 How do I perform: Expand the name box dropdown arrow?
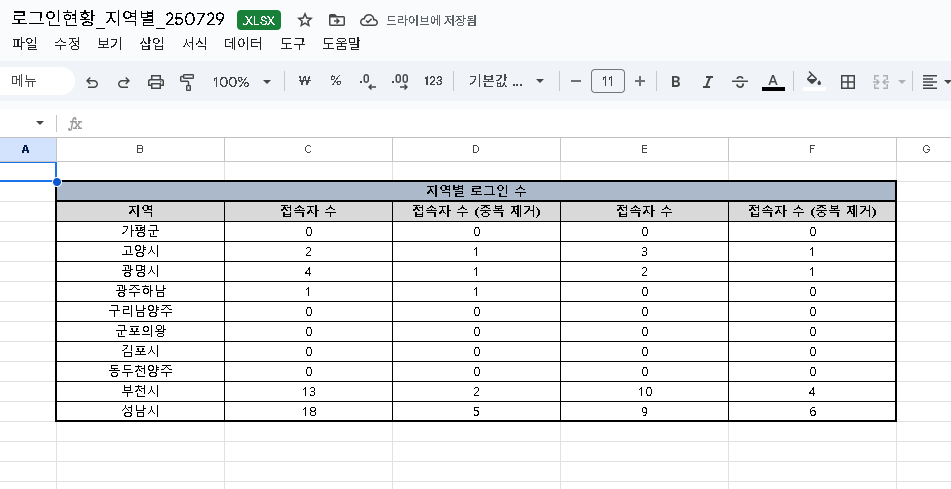point(40,123)
